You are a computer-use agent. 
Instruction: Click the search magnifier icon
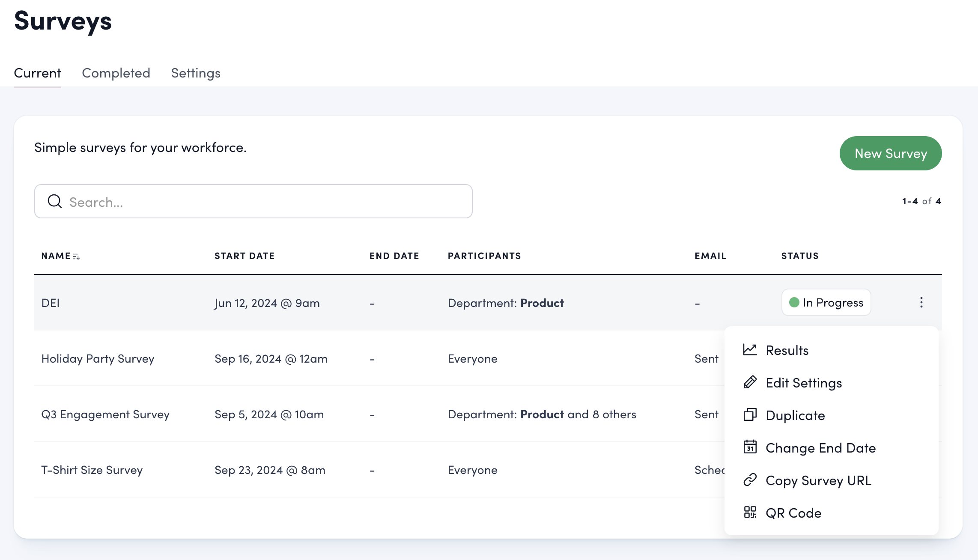(x=55, y=201)
